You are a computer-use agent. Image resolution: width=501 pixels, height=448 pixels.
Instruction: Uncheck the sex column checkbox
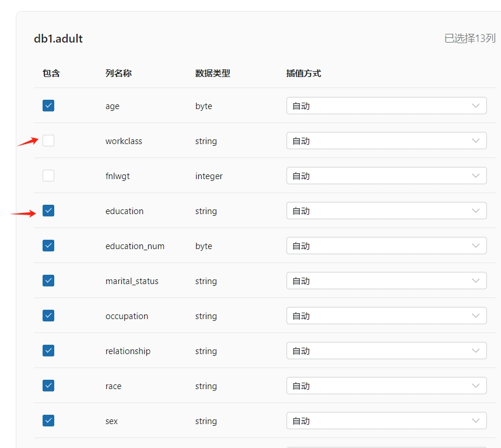(x=48, y=421)
